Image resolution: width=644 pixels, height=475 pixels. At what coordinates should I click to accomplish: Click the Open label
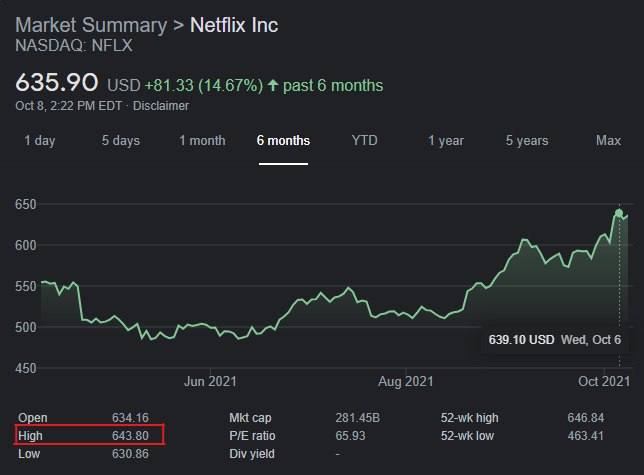coord(33,418)
